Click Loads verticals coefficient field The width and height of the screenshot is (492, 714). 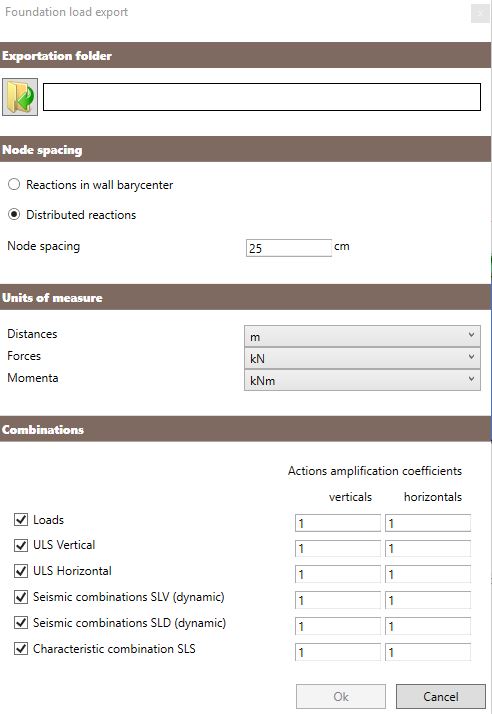coord(338,523)
